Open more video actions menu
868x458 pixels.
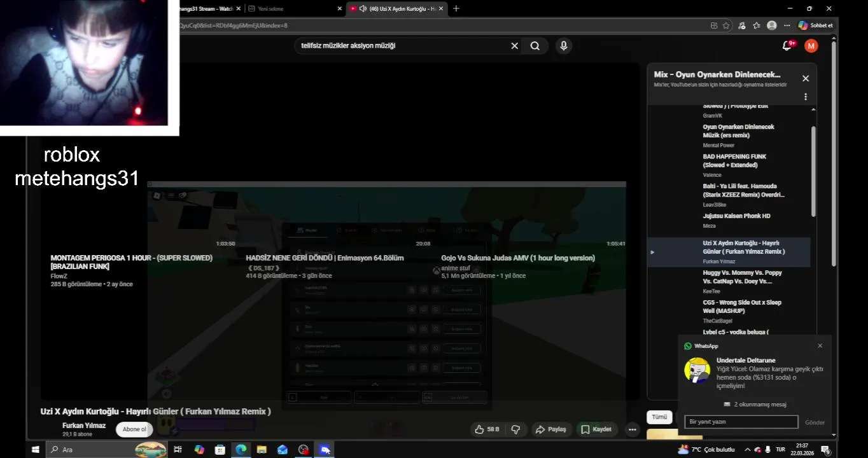(x=632, y=429)
